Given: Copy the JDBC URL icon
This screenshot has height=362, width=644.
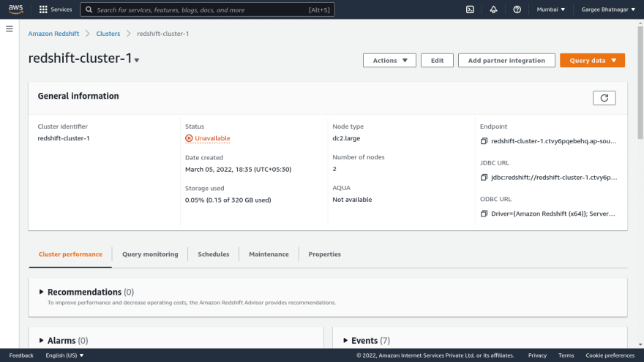Looking at the screenshot, I should tap(484, 178).
